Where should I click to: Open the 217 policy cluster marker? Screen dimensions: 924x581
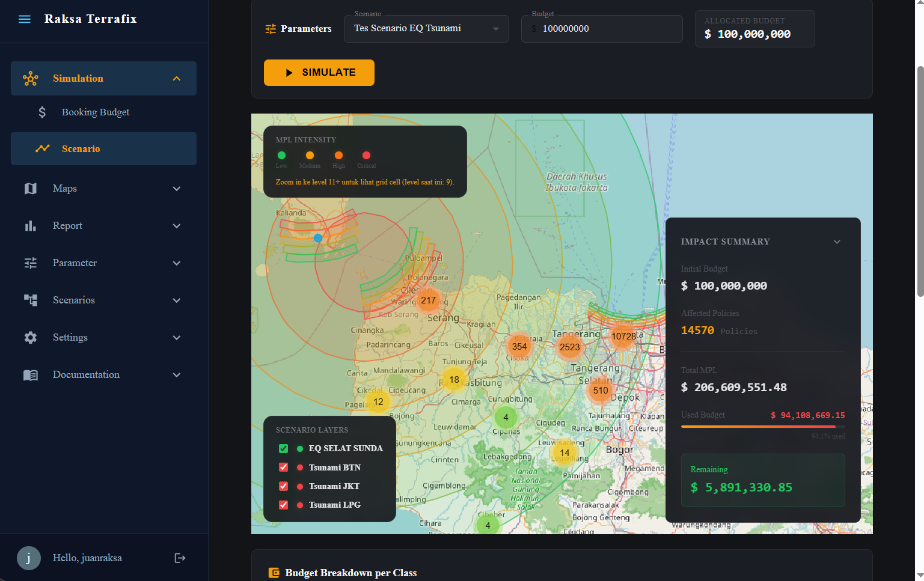coord(428,300)
